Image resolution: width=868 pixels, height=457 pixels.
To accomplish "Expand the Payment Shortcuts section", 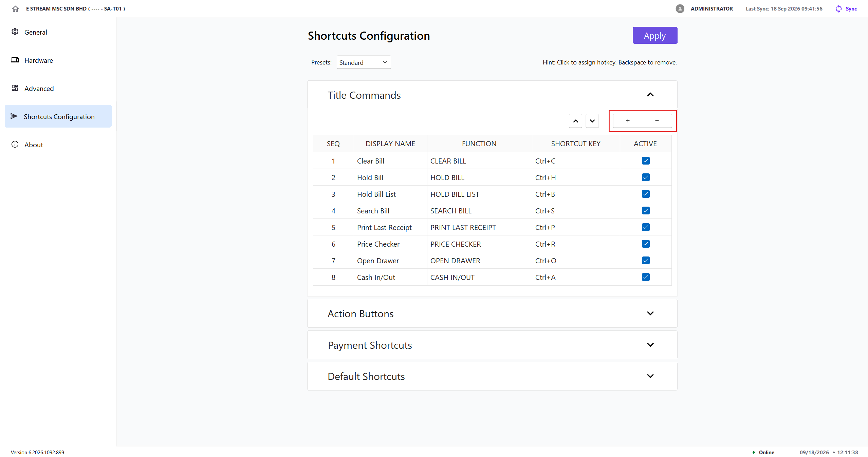I will [x=650, y=345].
